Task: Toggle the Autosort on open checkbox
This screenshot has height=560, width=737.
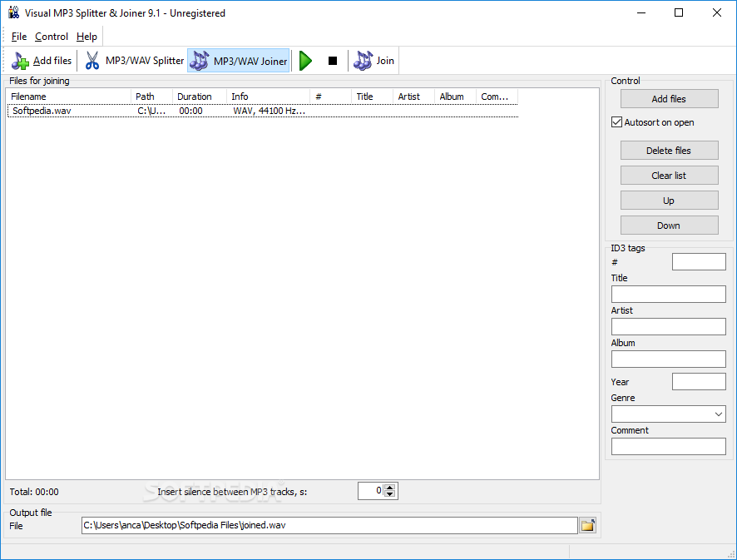Action: 616,122
